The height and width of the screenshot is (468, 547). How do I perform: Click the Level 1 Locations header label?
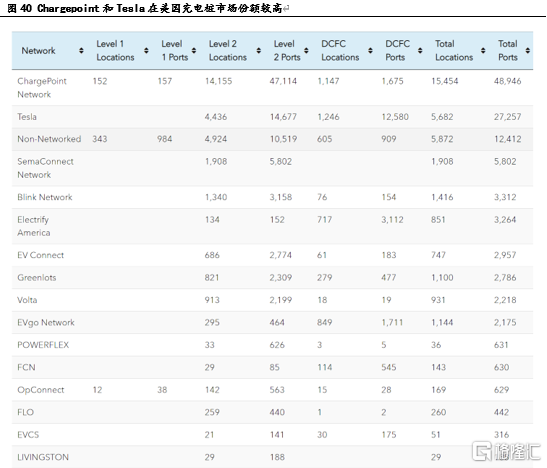pyautogui.click(x=115, y=51)
